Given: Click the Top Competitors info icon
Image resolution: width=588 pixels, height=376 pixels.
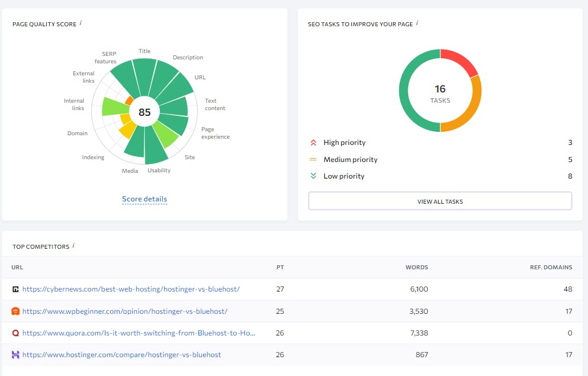Looking at the screenshot, I should pyautogui.click(x=74, y=245).
